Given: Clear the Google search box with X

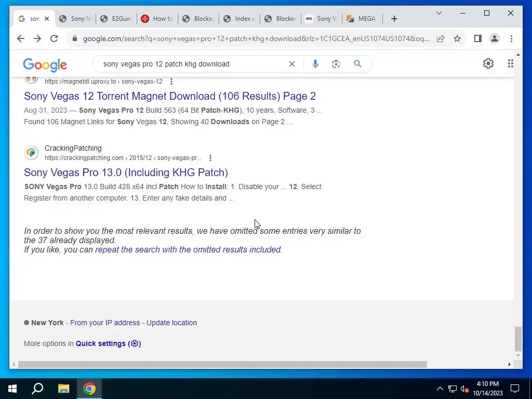Looking at the screenshot, I should tap(292, 64).
